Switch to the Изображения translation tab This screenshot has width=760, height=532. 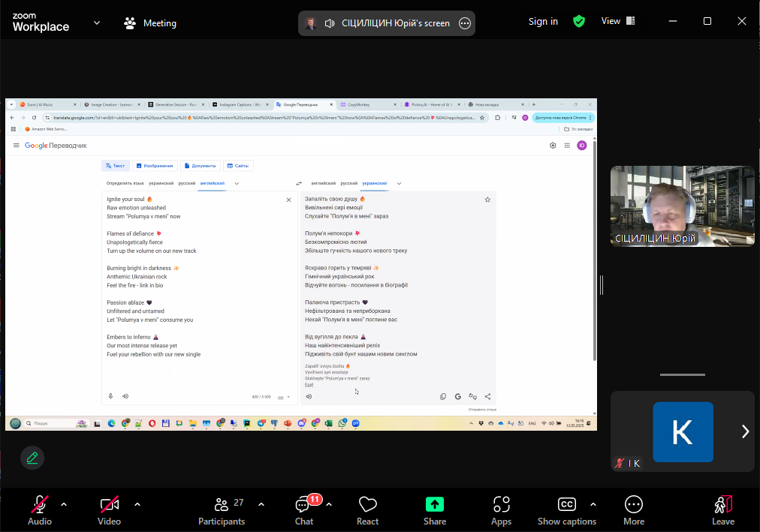(x=155, y=166)
